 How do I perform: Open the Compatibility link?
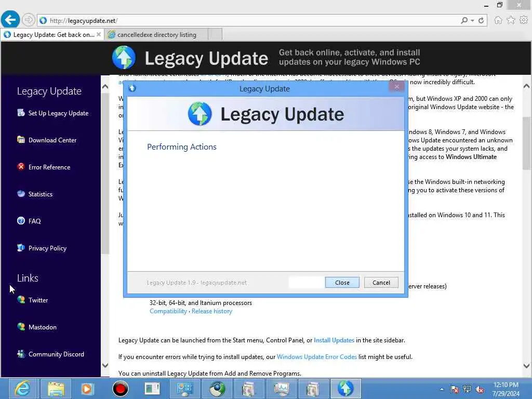(168, 311)
